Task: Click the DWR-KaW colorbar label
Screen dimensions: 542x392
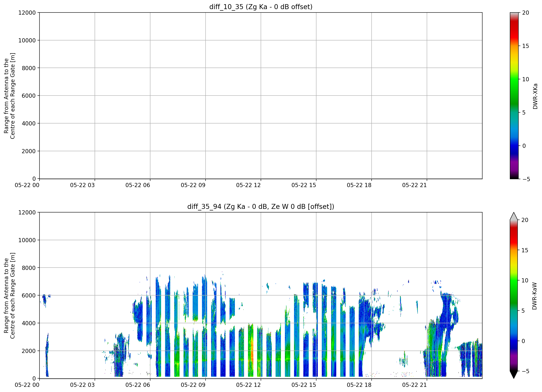Action: coord(535,296)
